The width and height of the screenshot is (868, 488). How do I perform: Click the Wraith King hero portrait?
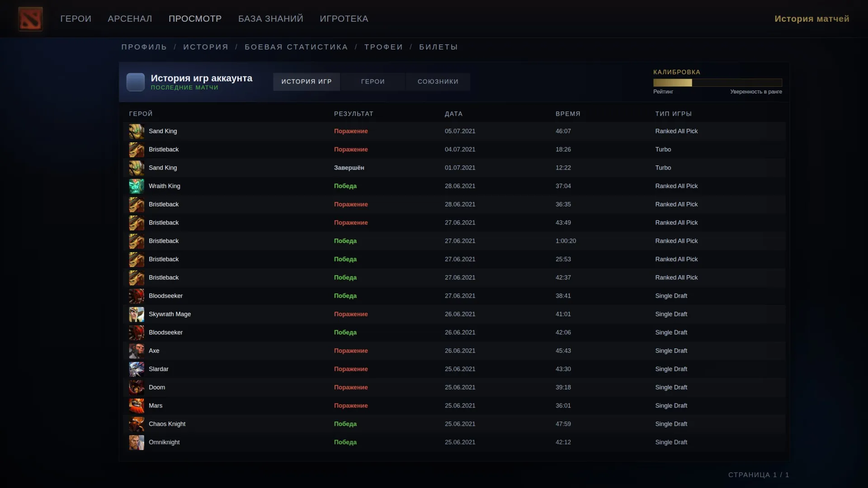137,186
